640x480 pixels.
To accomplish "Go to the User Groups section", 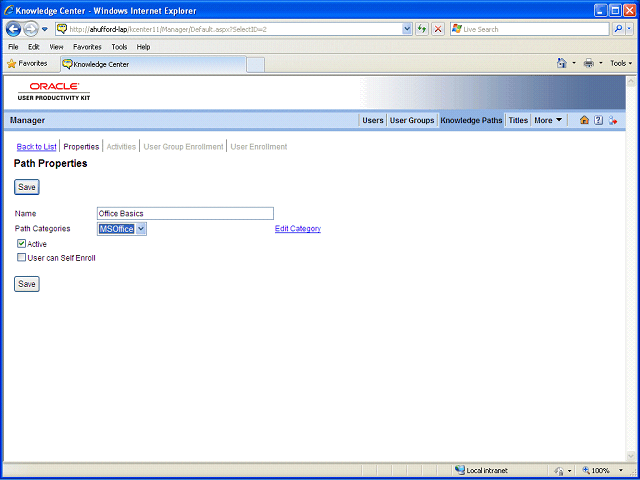I will [412, 120].
